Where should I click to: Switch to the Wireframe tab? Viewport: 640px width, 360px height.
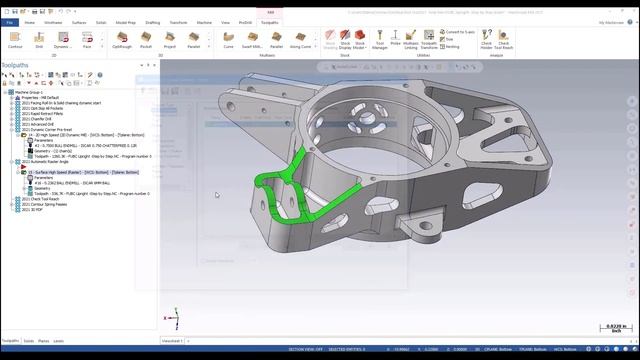tap(53, 23)
